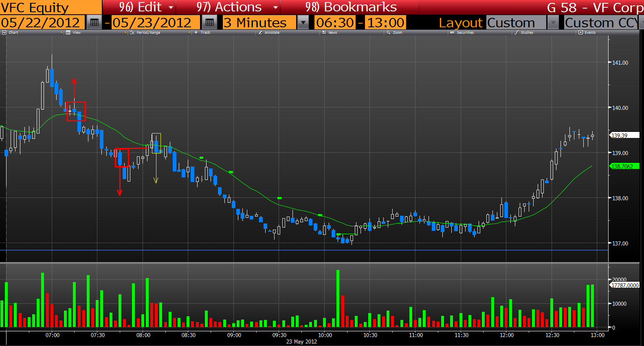Open the Chart toolbar icon
Image resolution: width=644 pixels, height=346 pixels.
coord(4,33)
